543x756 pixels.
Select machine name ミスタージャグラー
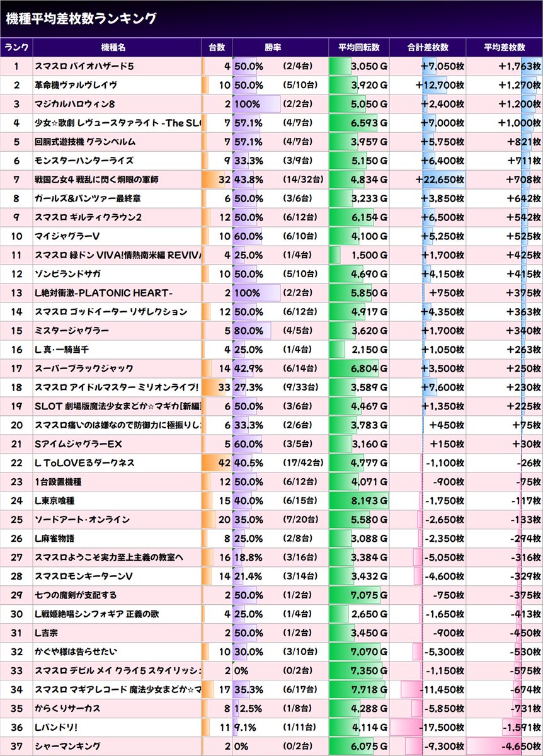[x=72, y=331]
